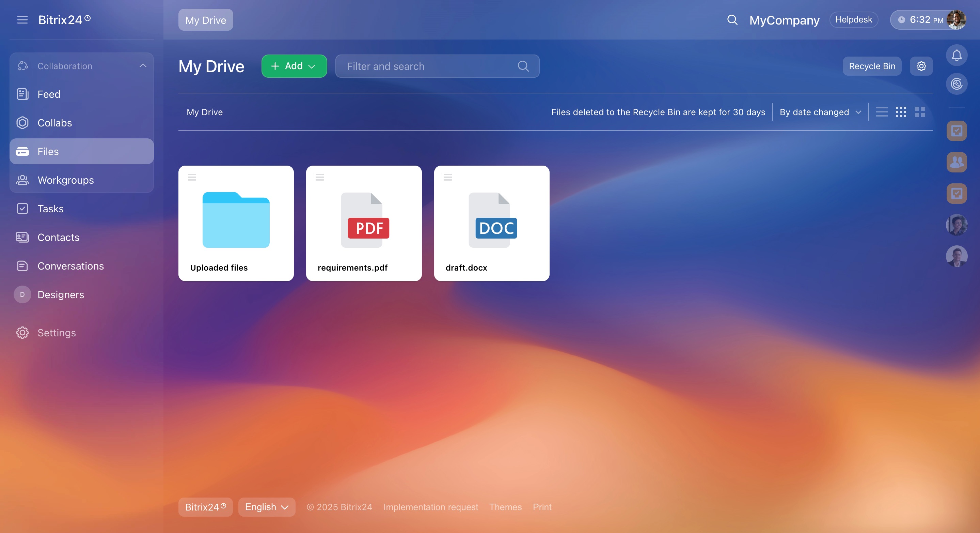
Task: Click the drive settings gear icon
Action: [x=921, y=66]
